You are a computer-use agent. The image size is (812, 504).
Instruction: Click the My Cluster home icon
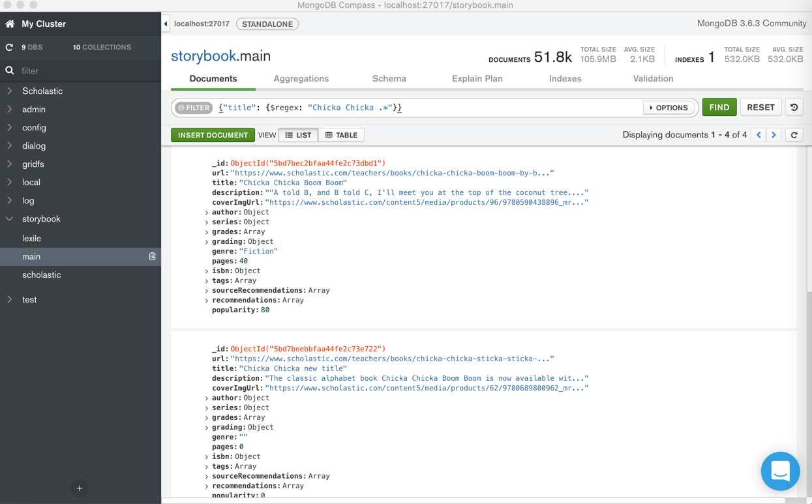[x=10, y=24]
